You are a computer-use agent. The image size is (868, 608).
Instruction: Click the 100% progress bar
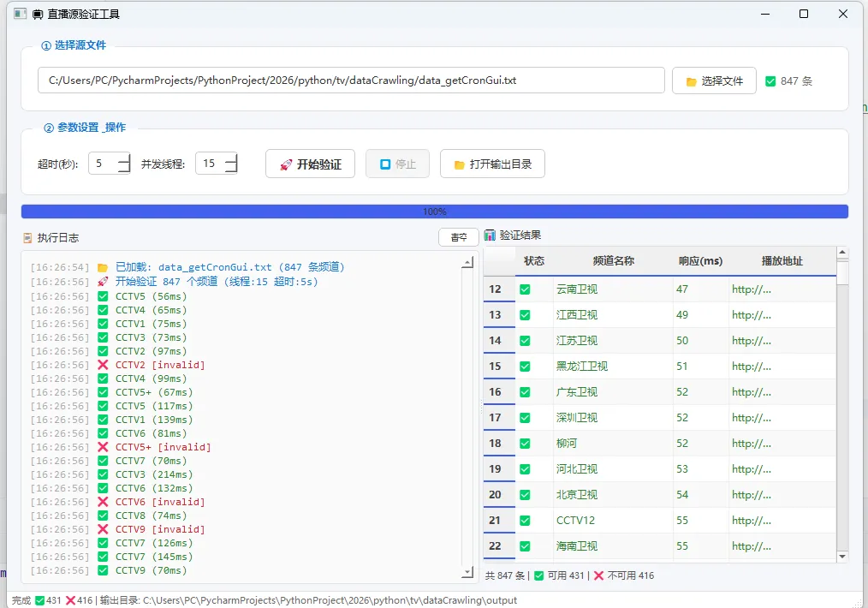click(435, 212)
